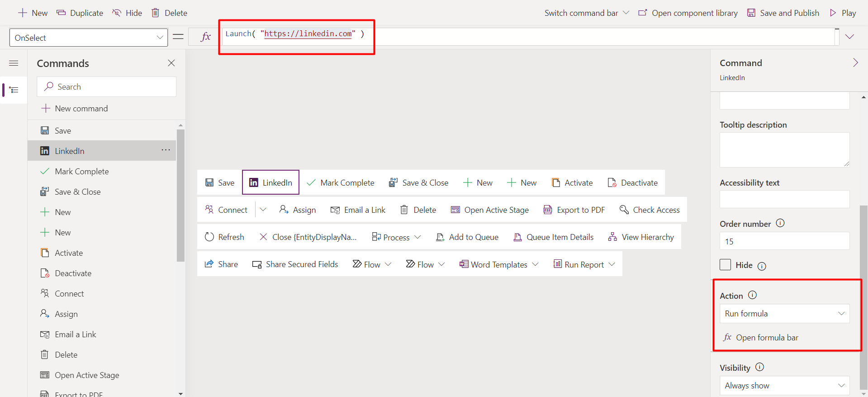The image size is (868, 397).
Task: Click Open formula bar link
Action: [767, 338]
